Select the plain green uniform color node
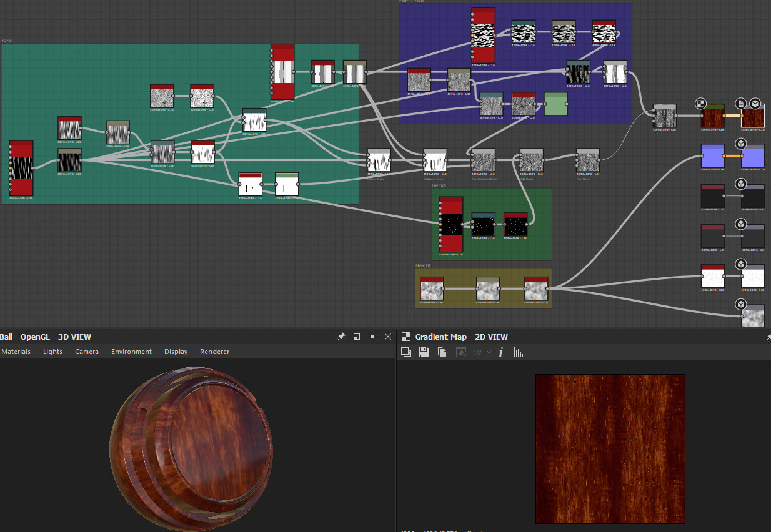771x532 pixels. pyautogui.click(x=555, y=104)
